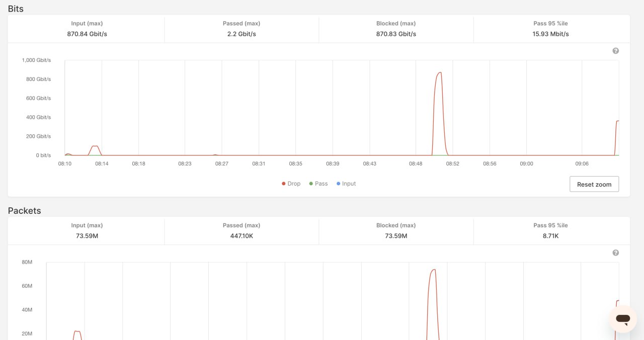
Task: Click the Bits section heading
Action: tap(16, 9)
